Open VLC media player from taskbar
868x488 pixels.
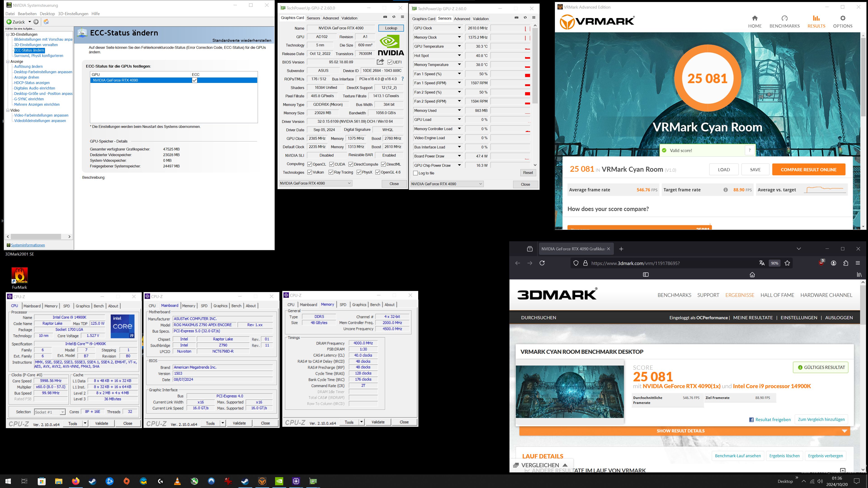pos(177,481)
